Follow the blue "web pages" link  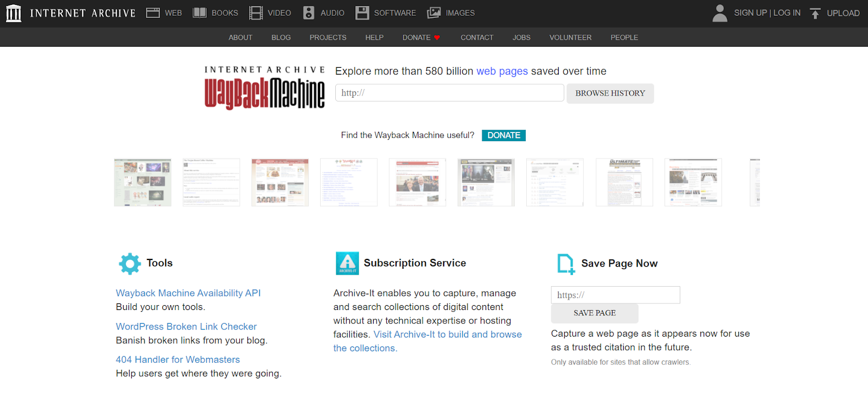click(x=502, y=71)
